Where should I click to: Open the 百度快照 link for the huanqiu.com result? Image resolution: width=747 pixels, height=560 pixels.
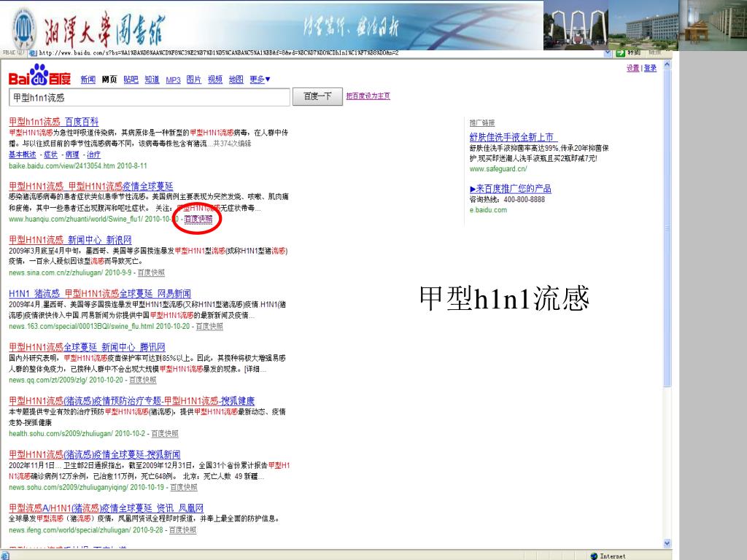click(198, 219)
